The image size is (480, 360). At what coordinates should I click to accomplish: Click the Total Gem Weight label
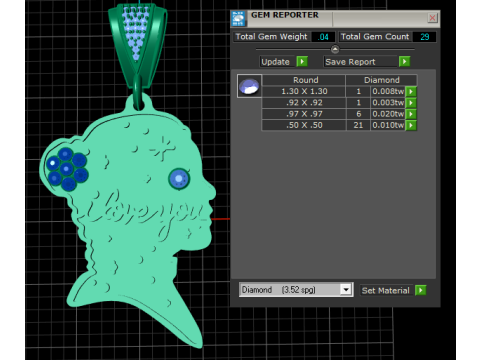271,37
